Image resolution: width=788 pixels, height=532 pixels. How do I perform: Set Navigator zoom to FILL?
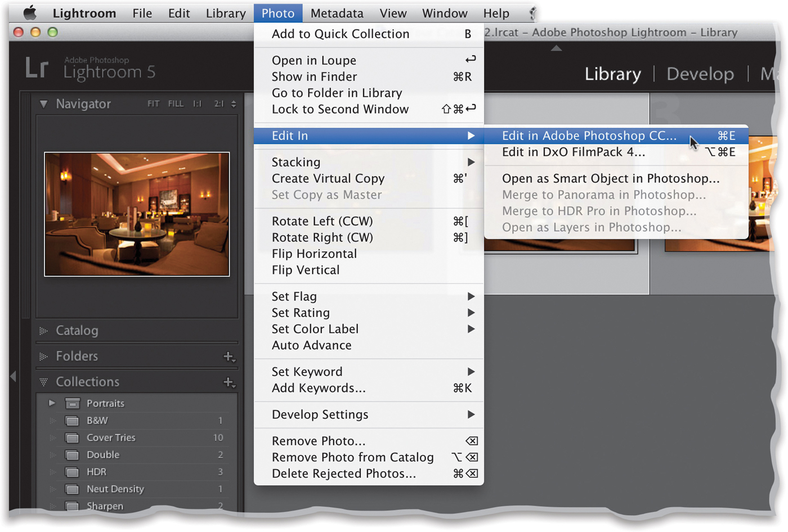(176, 104)
